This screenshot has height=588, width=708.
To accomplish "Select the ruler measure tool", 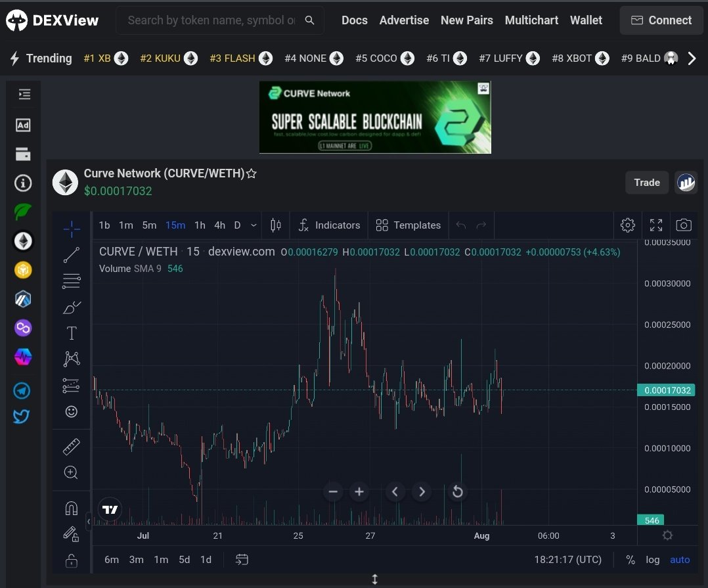I will click(x=72, y=447).
